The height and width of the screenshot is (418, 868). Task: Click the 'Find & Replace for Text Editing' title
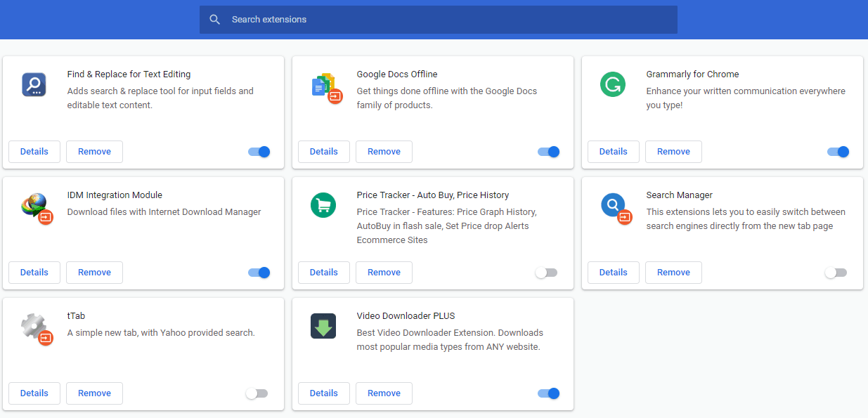click(x=129, y=74)
